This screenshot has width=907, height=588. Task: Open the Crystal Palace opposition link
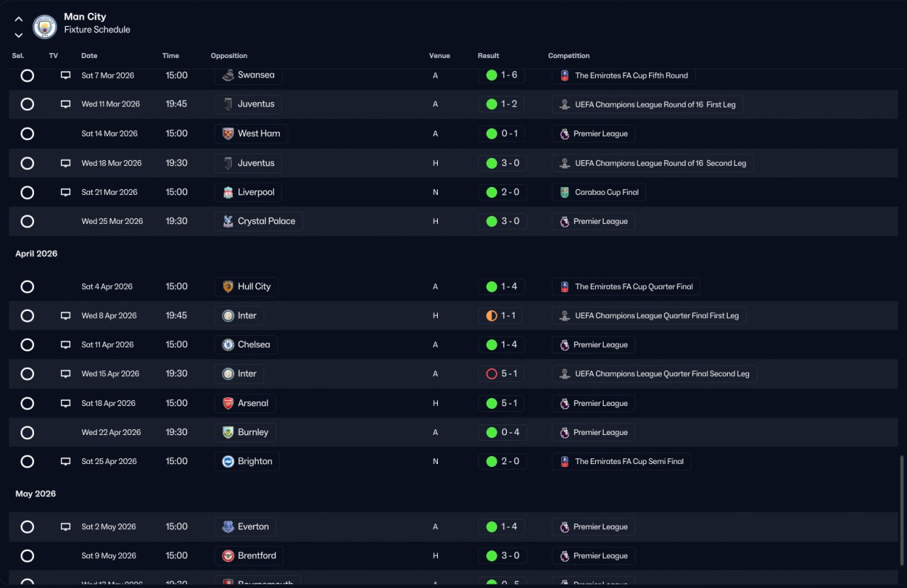pos(259,221)
